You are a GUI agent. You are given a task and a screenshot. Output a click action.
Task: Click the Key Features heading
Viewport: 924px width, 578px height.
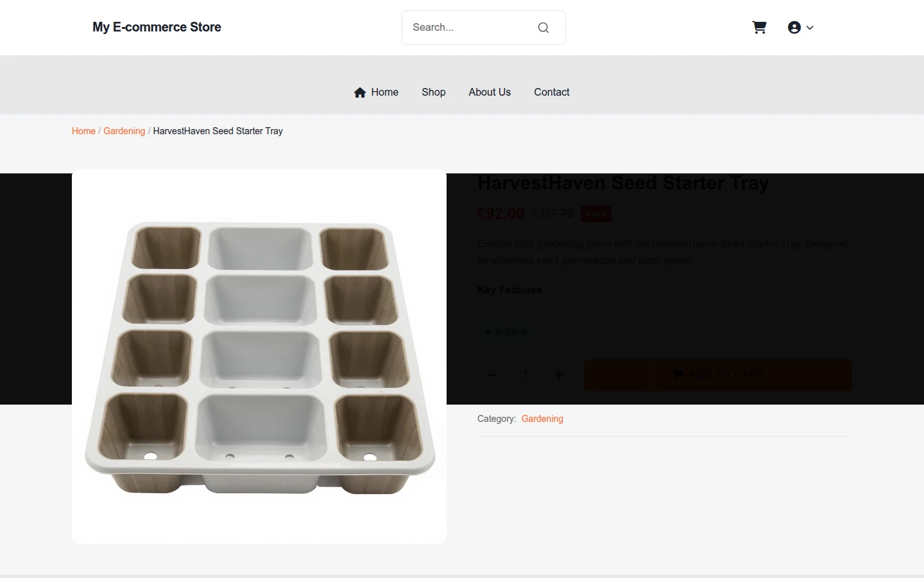pyautogui.click(x=509, y=290)
